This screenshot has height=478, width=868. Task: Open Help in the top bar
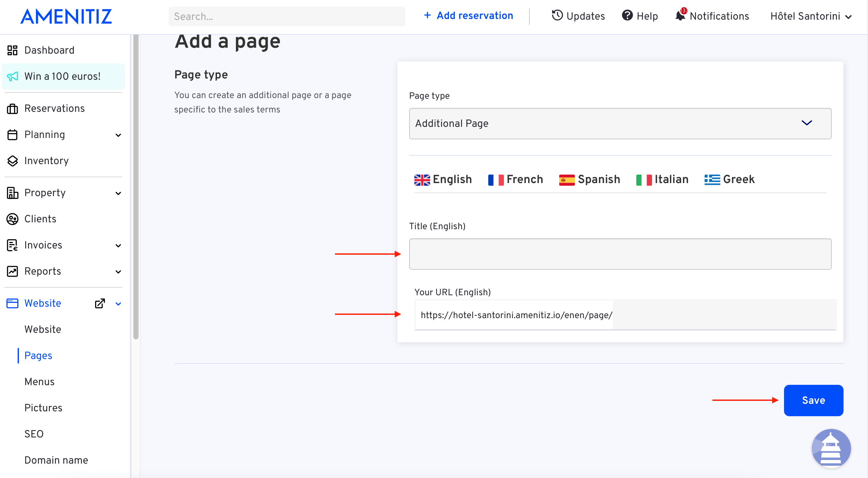[640, 16]
